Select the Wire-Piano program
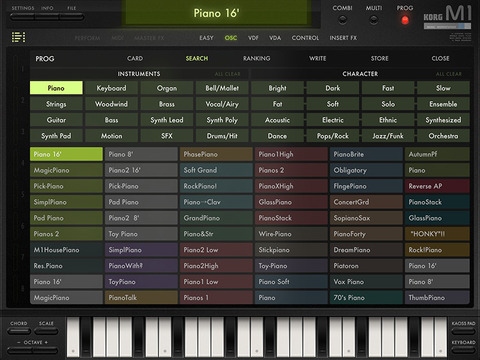Viewport: 480px width, 360px height. coord(291,234)
